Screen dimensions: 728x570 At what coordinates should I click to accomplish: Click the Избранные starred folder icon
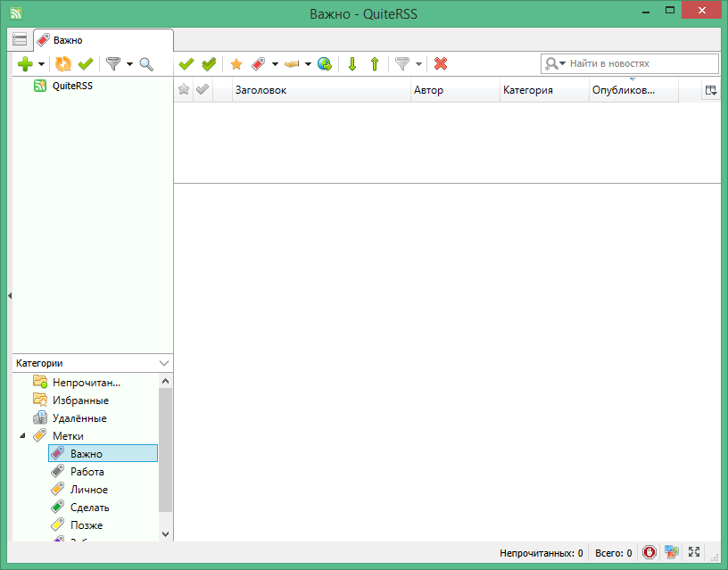pos(40,400)
